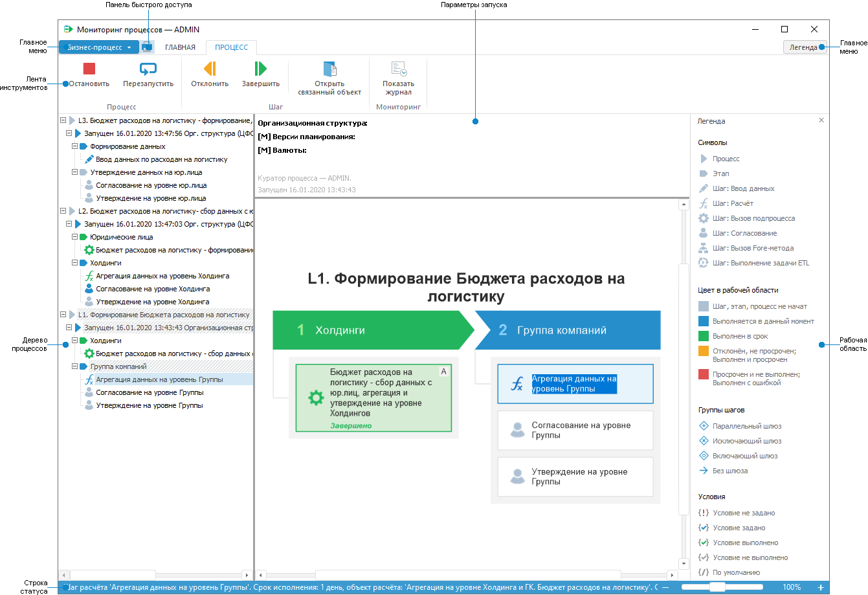The image size is (868, 595).
Task: Close the Легенда panel with its X icon
Action: coord(821,120)
